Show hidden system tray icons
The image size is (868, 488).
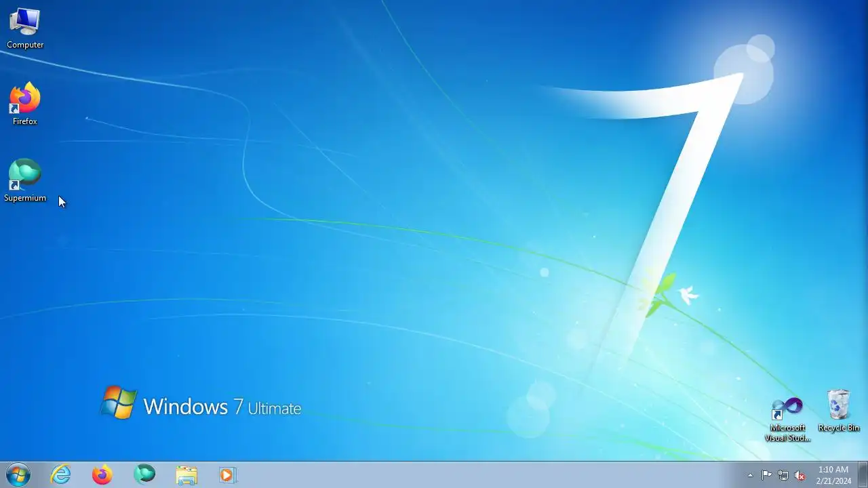(750, 475)
